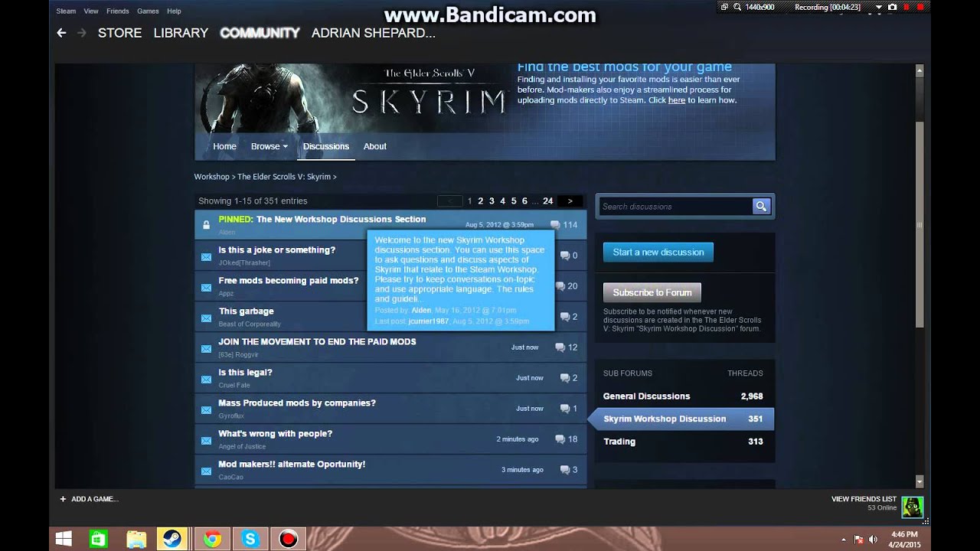Viewport: 980px width, 551px height.
Task: Open the About tab
Action: click(x=375, y=146)
